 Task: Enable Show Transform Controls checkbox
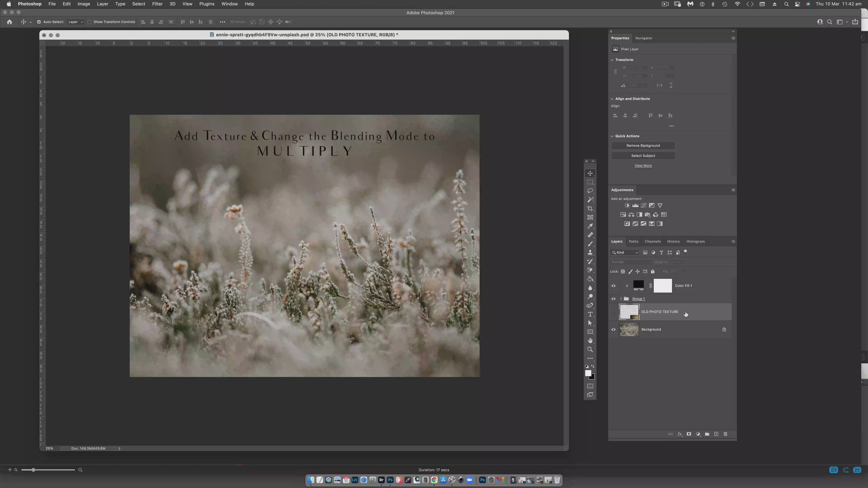[89, 22]
